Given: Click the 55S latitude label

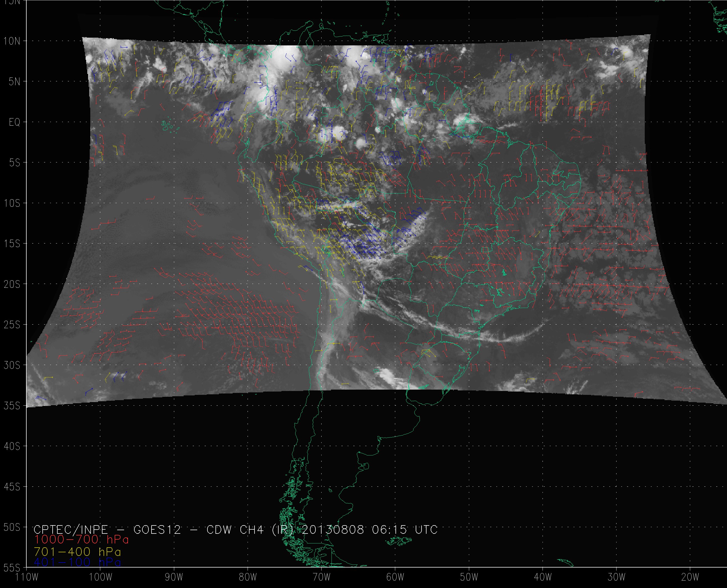Looking at the screenshot, I should [12, 568].
